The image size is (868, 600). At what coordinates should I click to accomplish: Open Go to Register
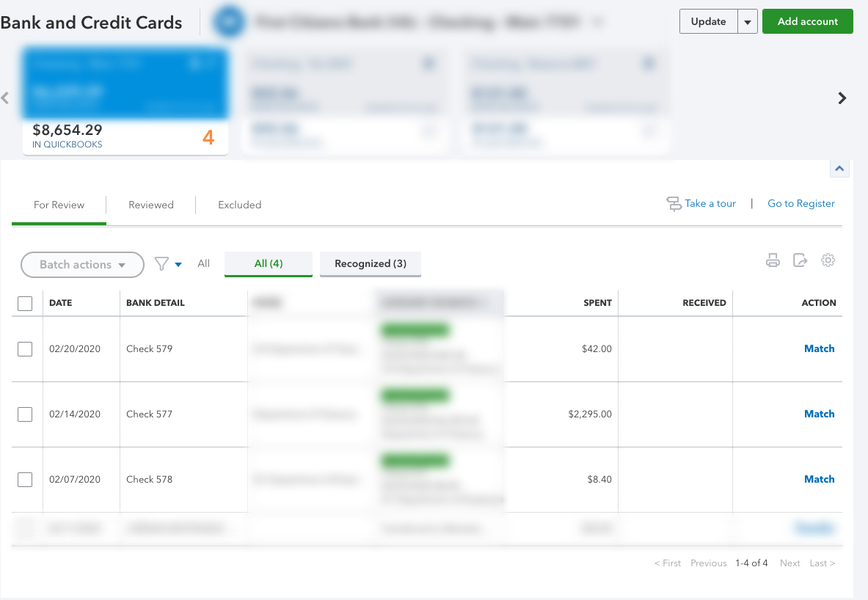[801, 203]
